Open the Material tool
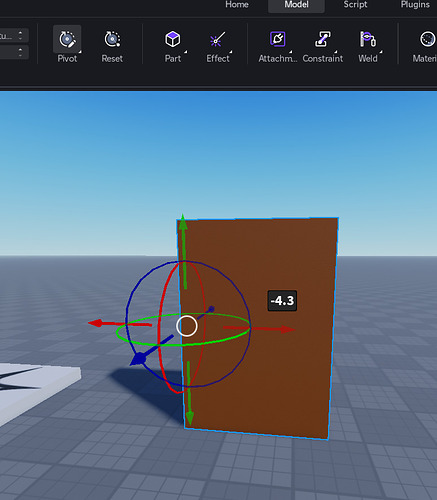This screenshot has height=500, width=437. [x=427, y=39]
